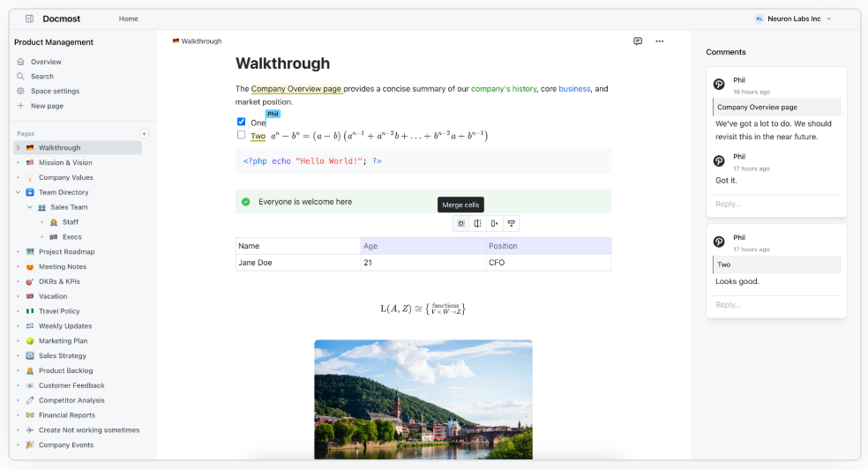The width and height of the screenshot is (868, 470).
Task: Click the target icon for OKRs & KPIs
Action: click(30, 282)
